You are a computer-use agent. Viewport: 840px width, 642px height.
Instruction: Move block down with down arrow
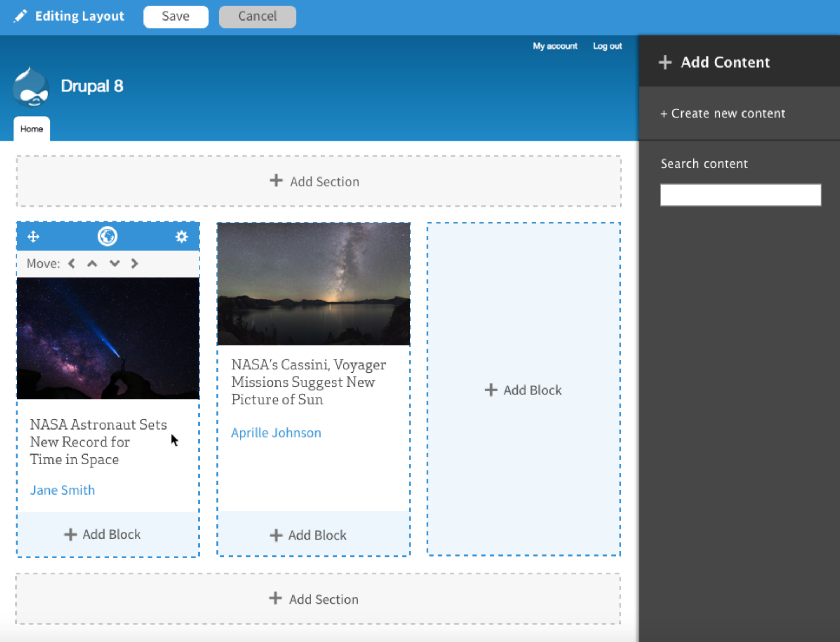coord(114,263)
